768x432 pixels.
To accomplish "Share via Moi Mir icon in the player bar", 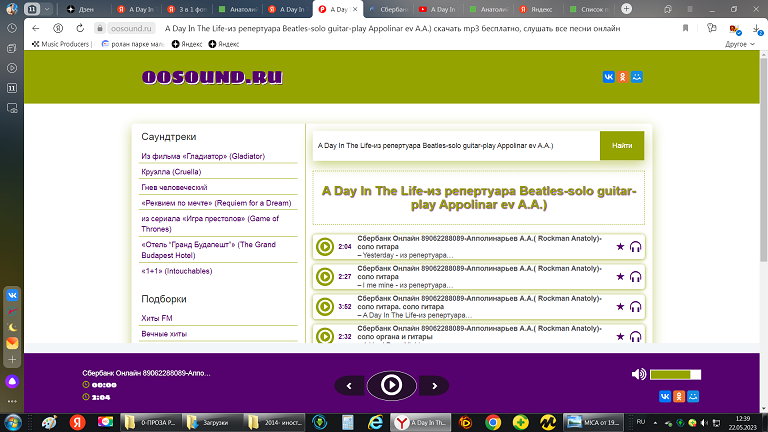I will click(x=693, y=396).
